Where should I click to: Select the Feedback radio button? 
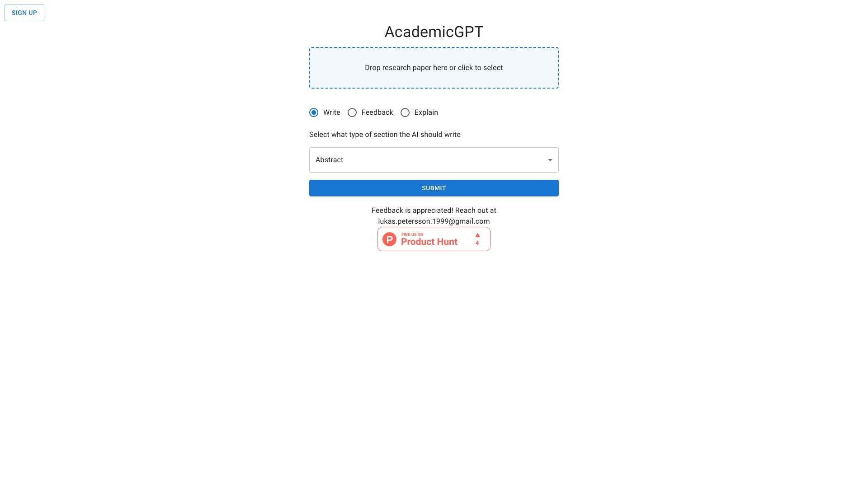point(352,113)
